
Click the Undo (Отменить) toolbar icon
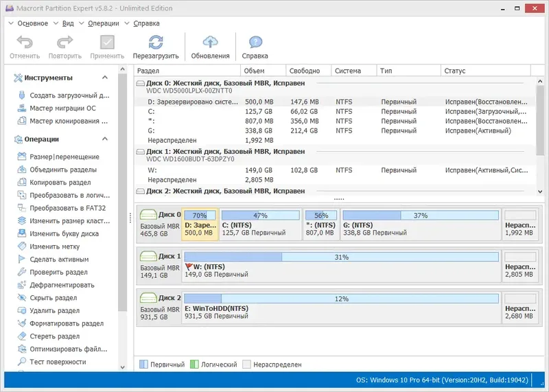(x=25, y=42)
